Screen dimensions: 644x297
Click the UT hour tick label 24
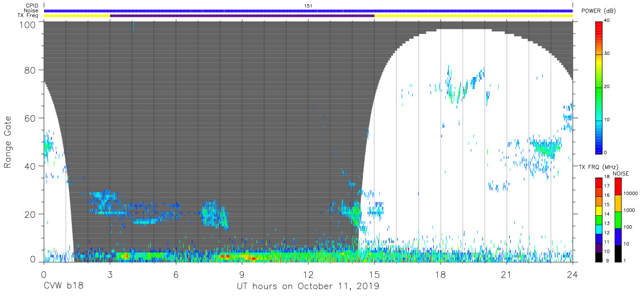click(573, 274)
